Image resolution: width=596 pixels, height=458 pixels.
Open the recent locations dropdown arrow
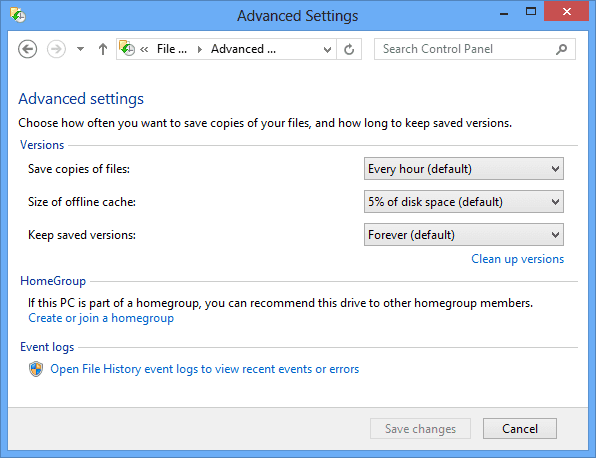pos(80,49)
